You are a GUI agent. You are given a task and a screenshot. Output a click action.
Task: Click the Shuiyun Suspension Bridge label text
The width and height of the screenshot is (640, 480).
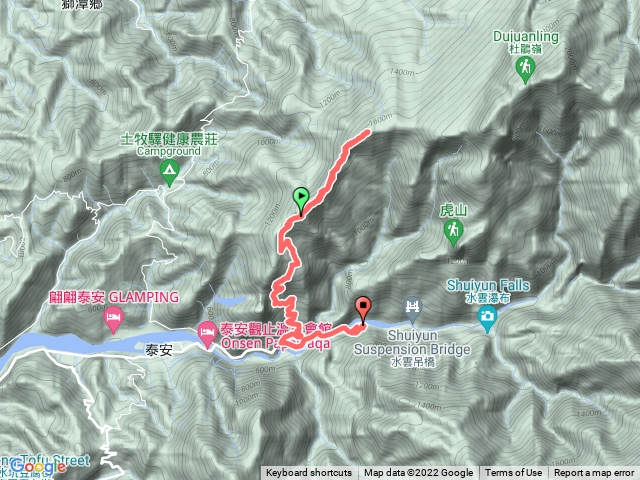[412, 342]
